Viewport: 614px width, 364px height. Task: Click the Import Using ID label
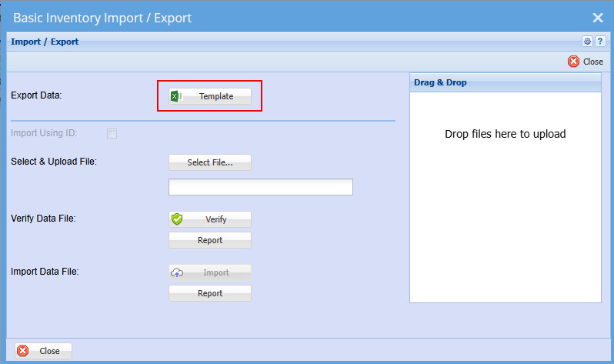click(44, 133)
